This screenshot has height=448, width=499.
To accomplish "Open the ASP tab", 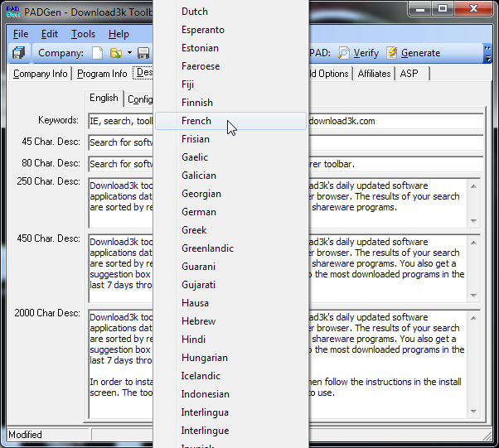I will click(409, 74).
